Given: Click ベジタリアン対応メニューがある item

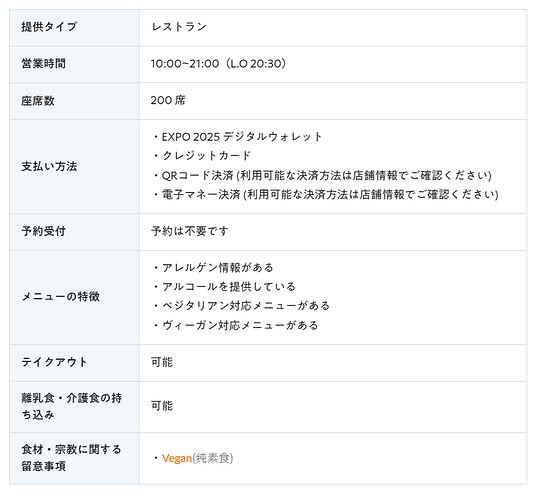Looking at the screenshot, I should [241, 305].
